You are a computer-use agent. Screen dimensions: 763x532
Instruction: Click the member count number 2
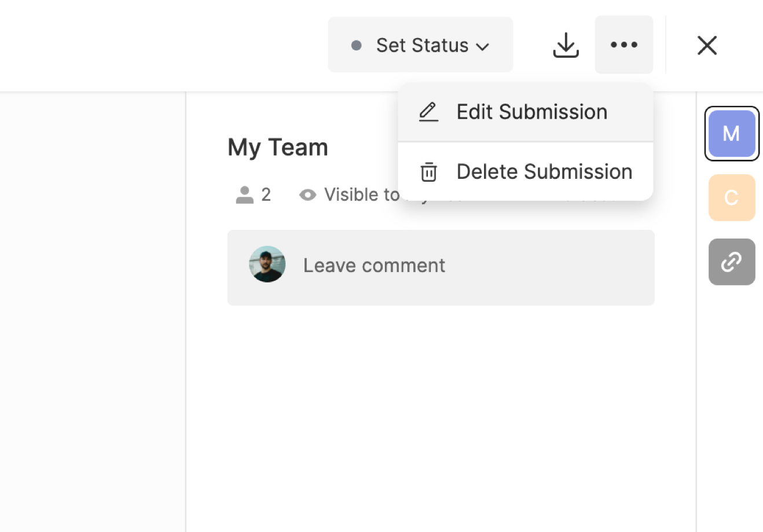266,195
